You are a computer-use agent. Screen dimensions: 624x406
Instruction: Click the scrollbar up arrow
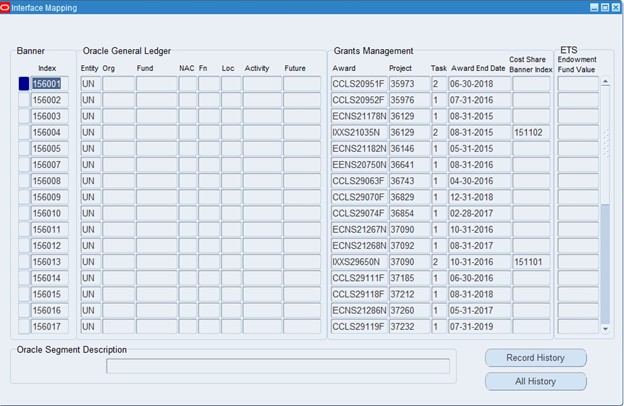(605, 83)
